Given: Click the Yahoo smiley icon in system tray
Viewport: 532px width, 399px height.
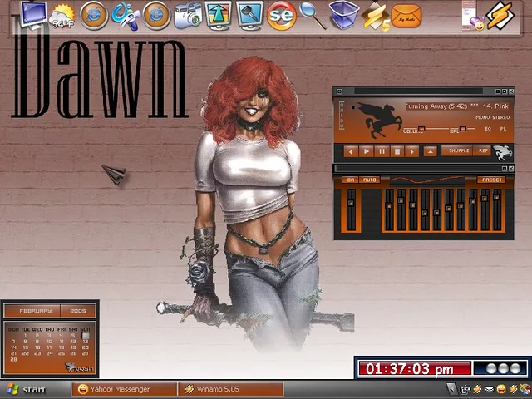Looking at the screenshot, I should click(500, 389).
